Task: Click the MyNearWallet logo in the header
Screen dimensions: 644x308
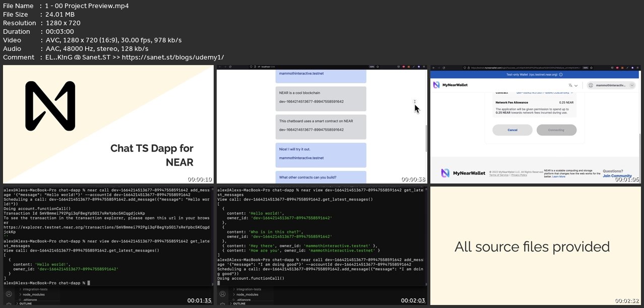Action: [x=450, y=85]
